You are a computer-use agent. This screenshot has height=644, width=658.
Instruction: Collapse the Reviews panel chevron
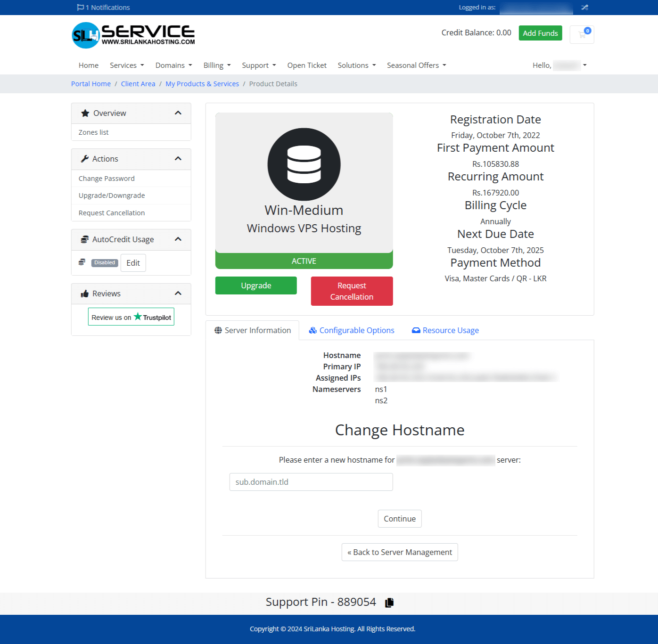pos(178,293)
